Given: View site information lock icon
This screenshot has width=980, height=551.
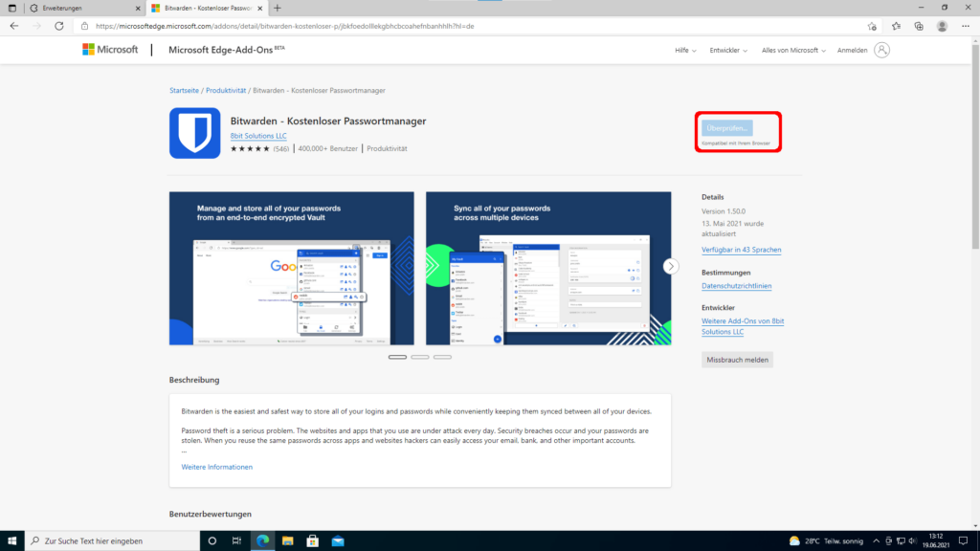Looking at the screenshot, I should [x=84, y=26].
